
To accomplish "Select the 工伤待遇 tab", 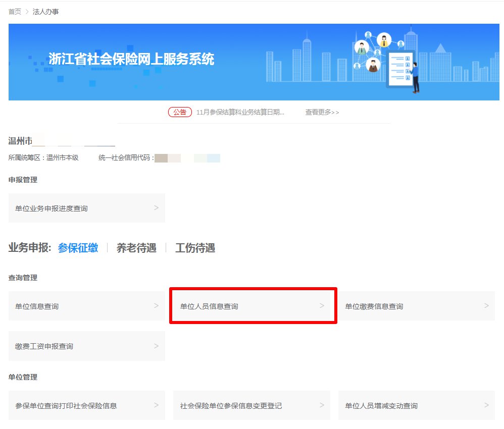I will pyautogui.click(x=195, y=248).
